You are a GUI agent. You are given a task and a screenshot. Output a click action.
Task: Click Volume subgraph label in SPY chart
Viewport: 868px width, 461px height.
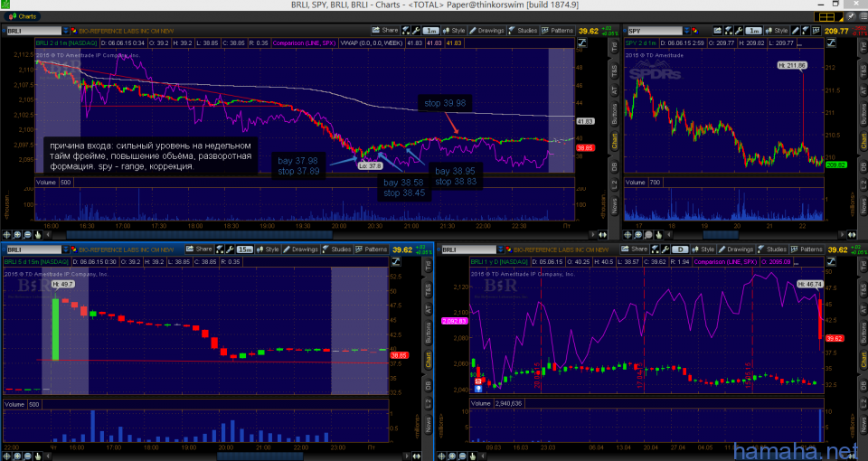pyautogui.click(x=636, y=182)
